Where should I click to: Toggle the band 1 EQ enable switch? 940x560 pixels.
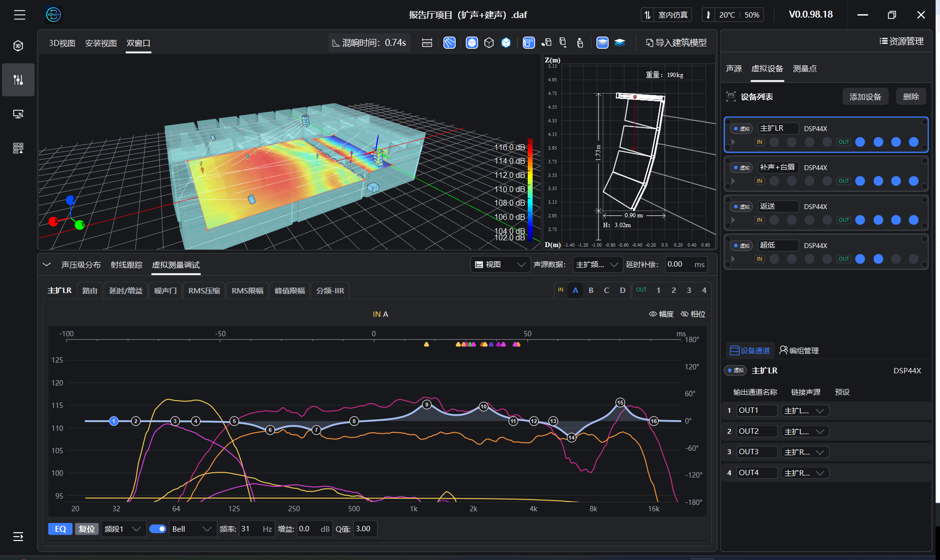click(x=157, y=529)
